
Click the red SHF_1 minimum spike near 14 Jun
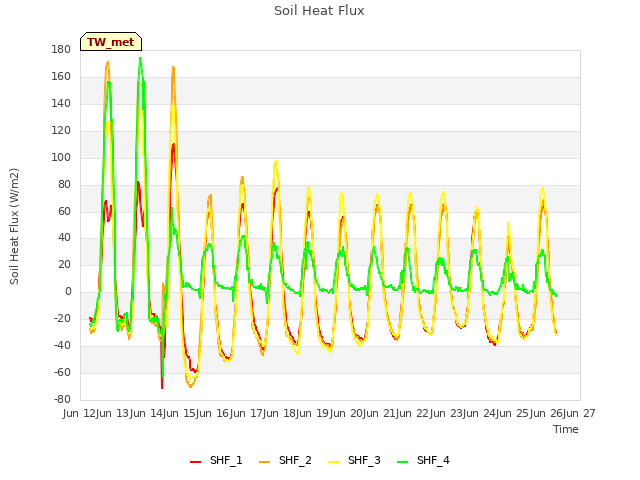(x=162, y=387)
